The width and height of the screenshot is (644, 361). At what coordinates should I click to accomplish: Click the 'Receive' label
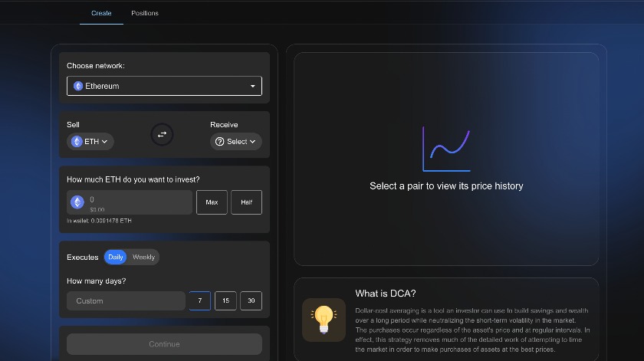click(x=224, y=124)
